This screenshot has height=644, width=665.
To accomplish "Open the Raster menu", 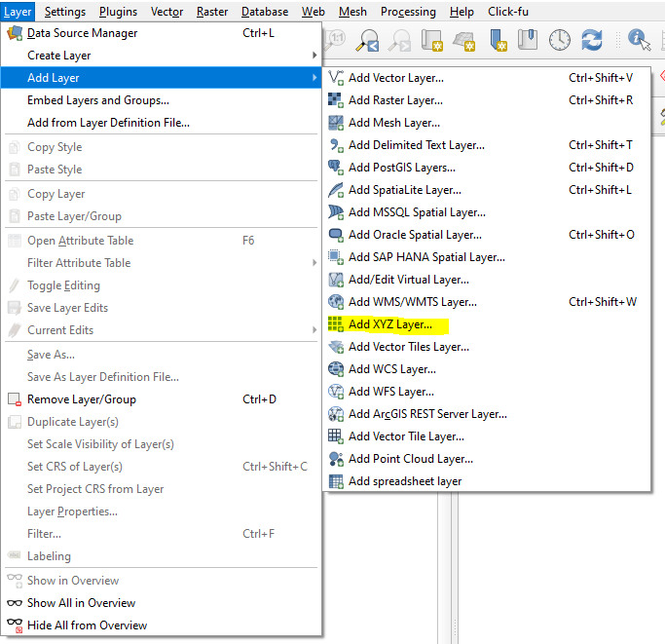I will tap(212, 12).
